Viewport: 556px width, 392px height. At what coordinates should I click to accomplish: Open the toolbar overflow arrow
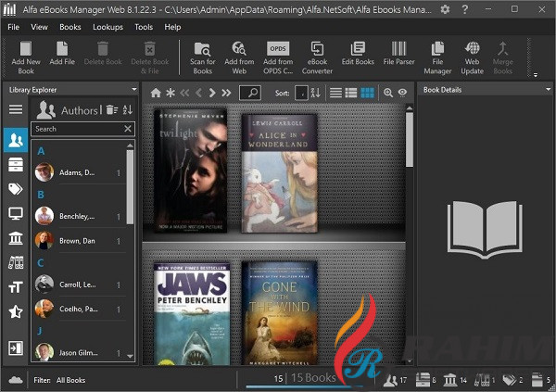click(536, 74)
